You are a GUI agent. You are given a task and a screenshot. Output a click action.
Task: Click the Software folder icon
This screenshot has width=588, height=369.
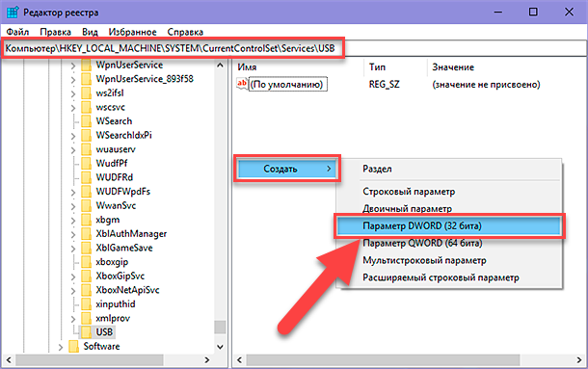pos(74,346)
